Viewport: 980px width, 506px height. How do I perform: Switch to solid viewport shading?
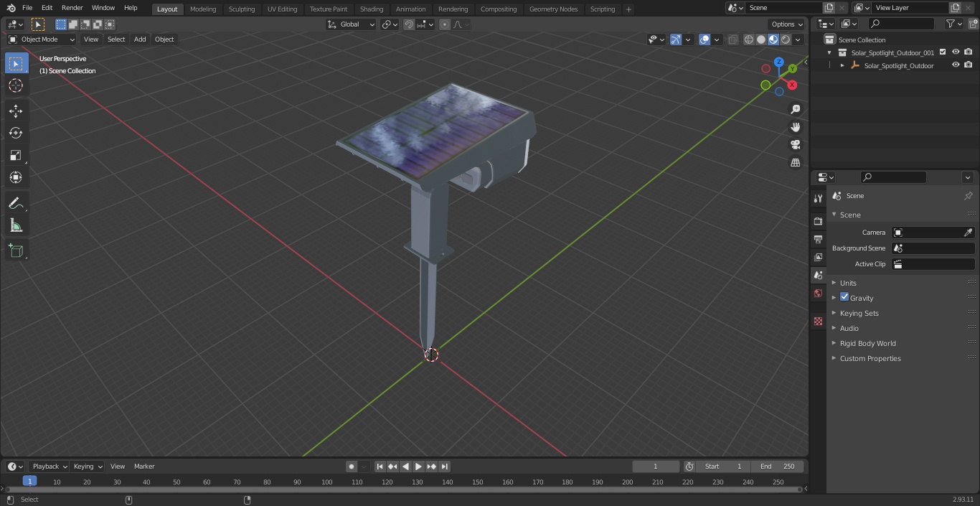[x=761, y=39]
